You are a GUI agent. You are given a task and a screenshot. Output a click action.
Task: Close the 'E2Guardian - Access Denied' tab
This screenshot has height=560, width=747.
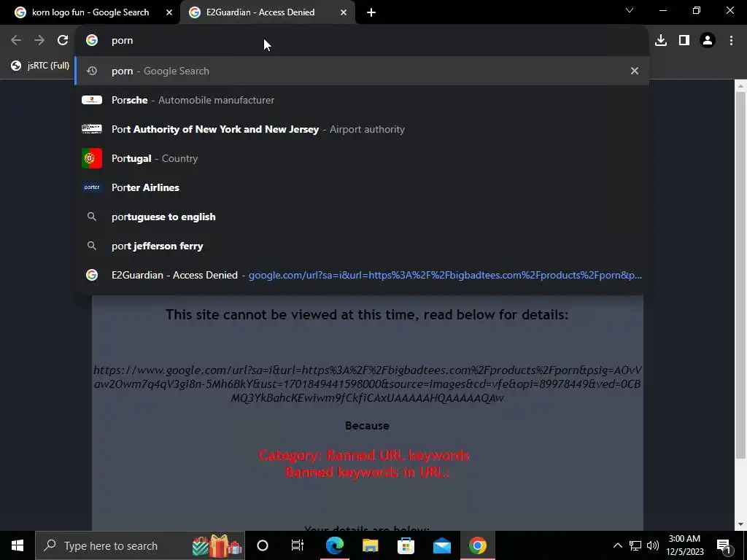click(344, 12)
